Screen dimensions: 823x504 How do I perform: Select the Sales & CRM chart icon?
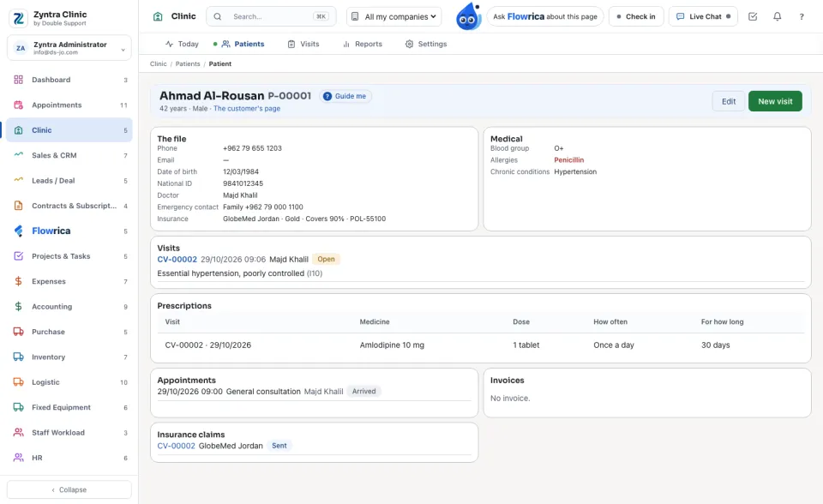pos(18,155)
